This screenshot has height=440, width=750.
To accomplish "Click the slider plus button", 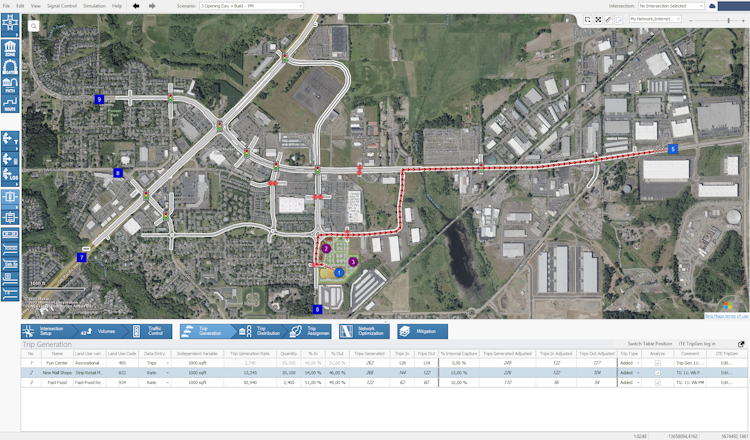I will tap(743, 21).
